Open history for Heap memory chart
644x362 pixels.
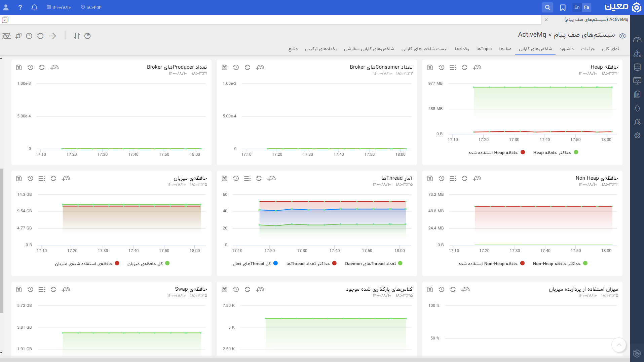442,67
